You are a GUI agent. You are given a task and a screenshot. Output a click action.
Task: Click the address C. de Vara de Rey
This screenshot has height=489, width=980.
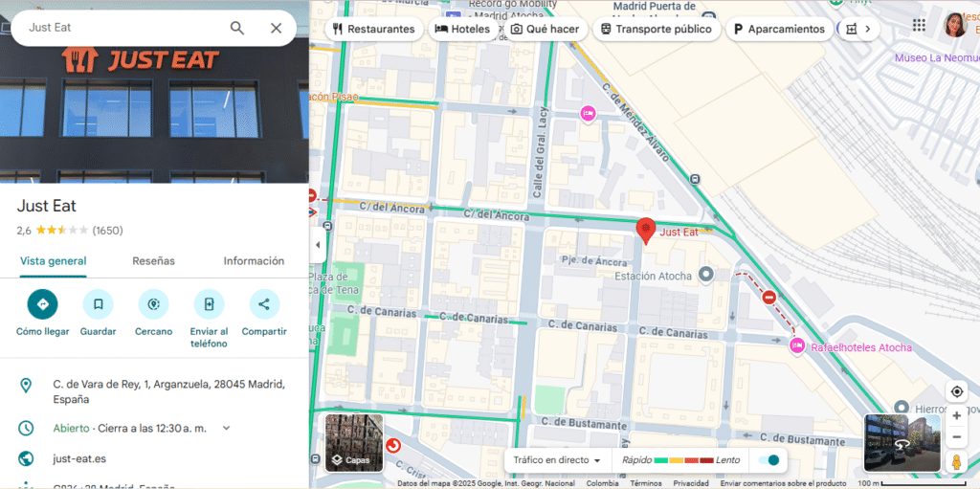click(x=168, y=391)
